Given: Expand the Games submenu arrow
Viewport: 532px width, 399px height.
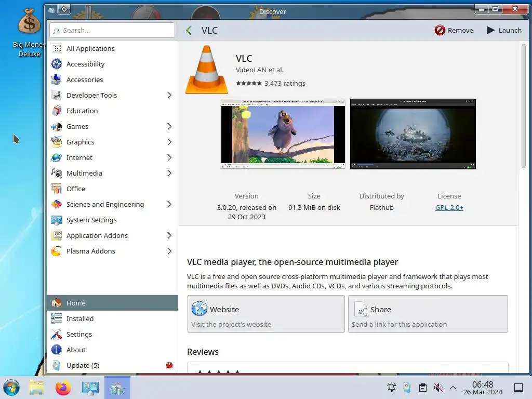Looking at the screenshot, I should click(x=169, y=126).
